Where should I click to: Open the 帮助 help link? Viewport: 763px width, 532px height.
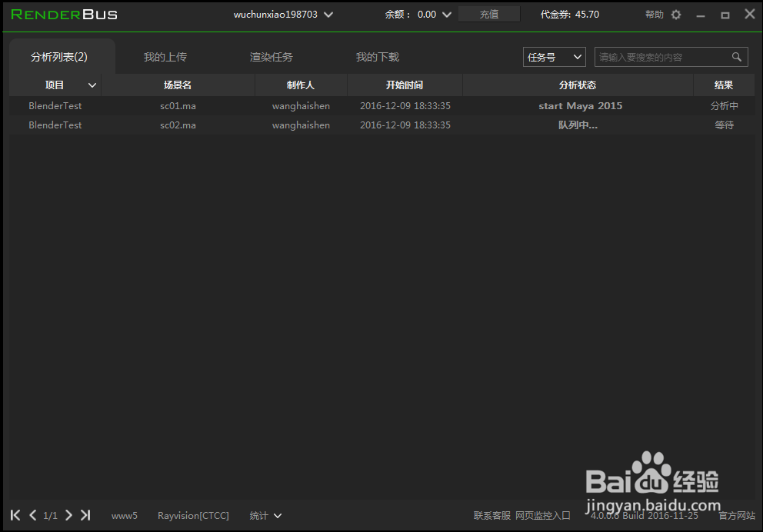654,15
